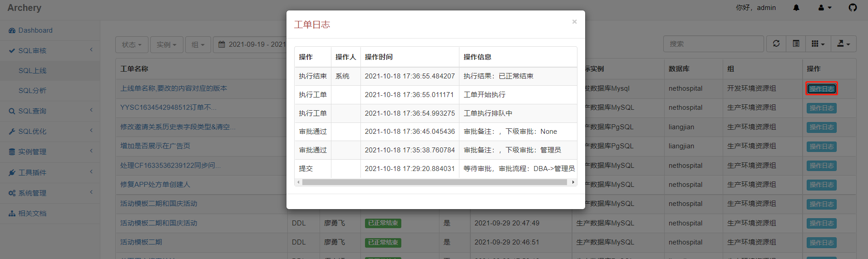Click the notification bell icon
868x259 pixels.
(796, 8)
